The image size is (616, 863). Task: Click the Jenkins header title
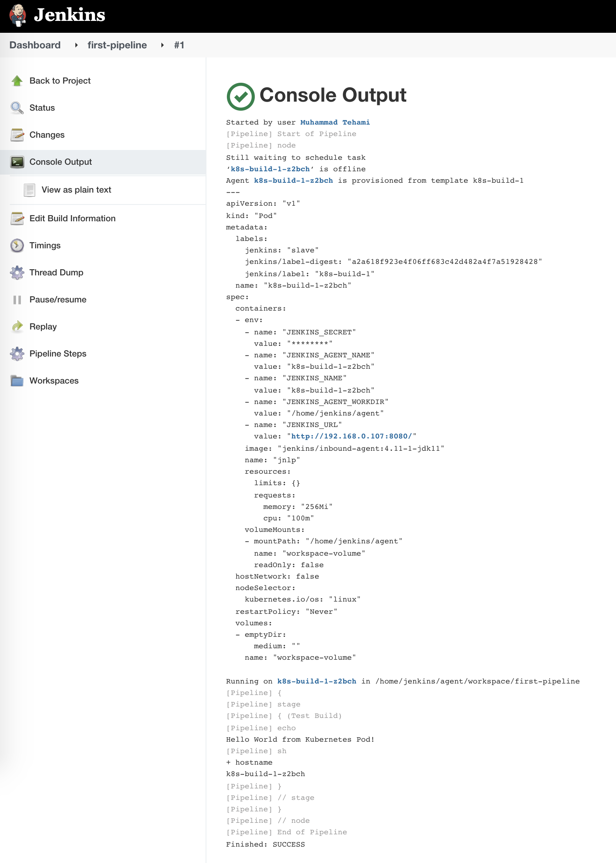point(70,15)
